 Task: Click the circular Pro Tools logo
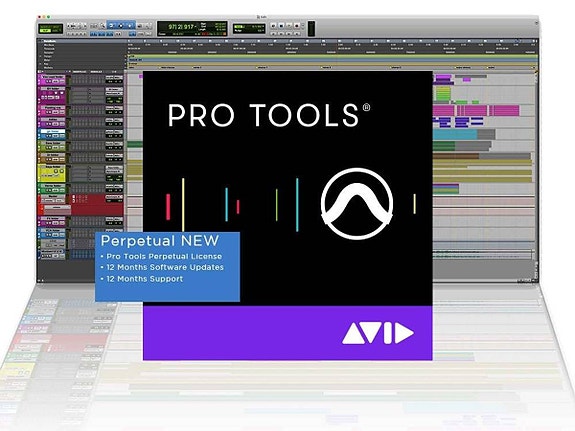[x=357, y=204]
